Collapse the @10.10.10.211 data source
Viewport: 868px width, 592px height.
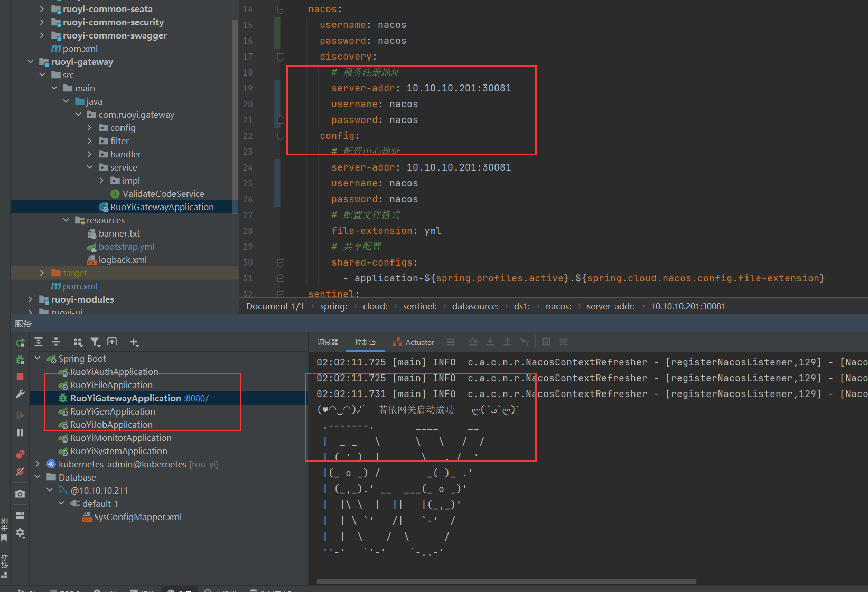50,491
